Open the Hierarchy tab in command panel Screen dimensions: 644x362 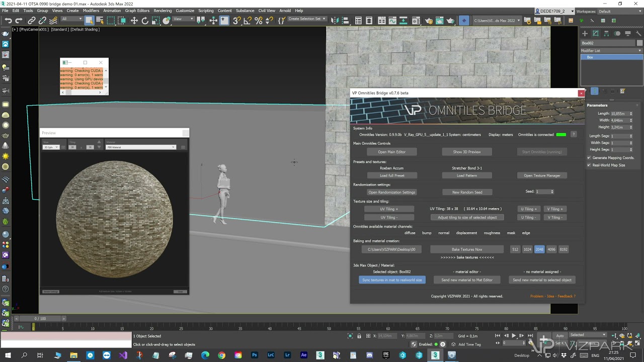pyautogui.click(x=606, y=33)
